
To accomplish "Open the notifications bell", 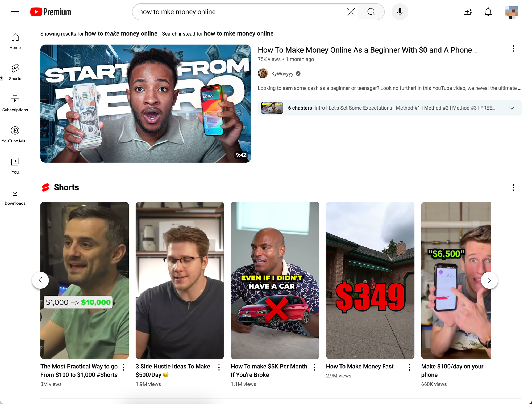I will (488, 12).
